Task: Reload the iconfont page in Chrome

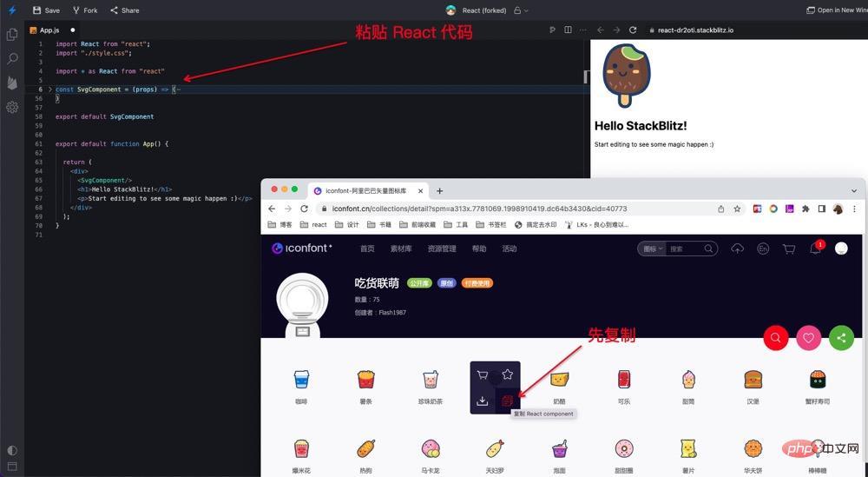Action: 304,209
